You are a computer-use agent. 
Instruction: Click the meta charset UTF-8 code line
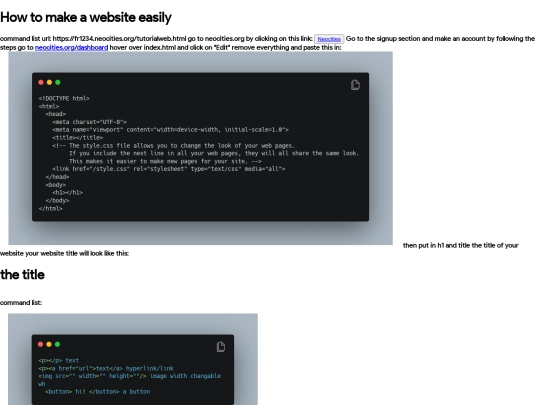90,122
